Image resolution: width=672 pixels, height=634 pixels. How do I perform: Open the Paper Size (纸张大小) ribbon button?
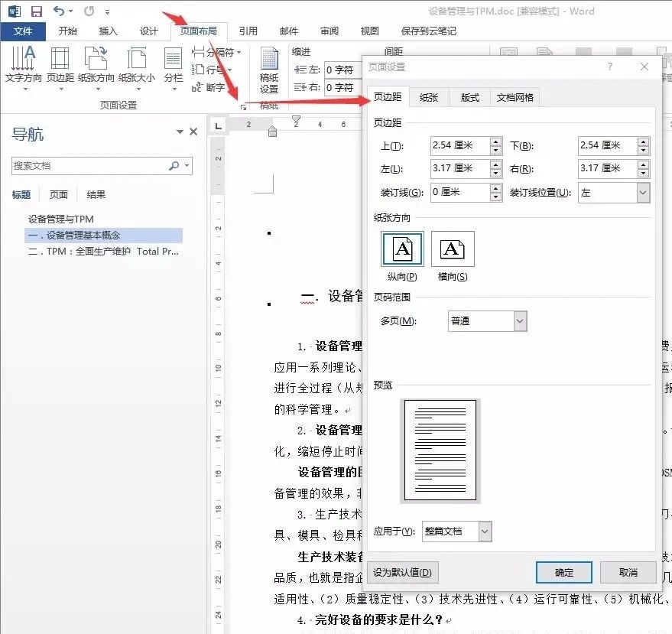pyautogui.click(x=137, y=68)
